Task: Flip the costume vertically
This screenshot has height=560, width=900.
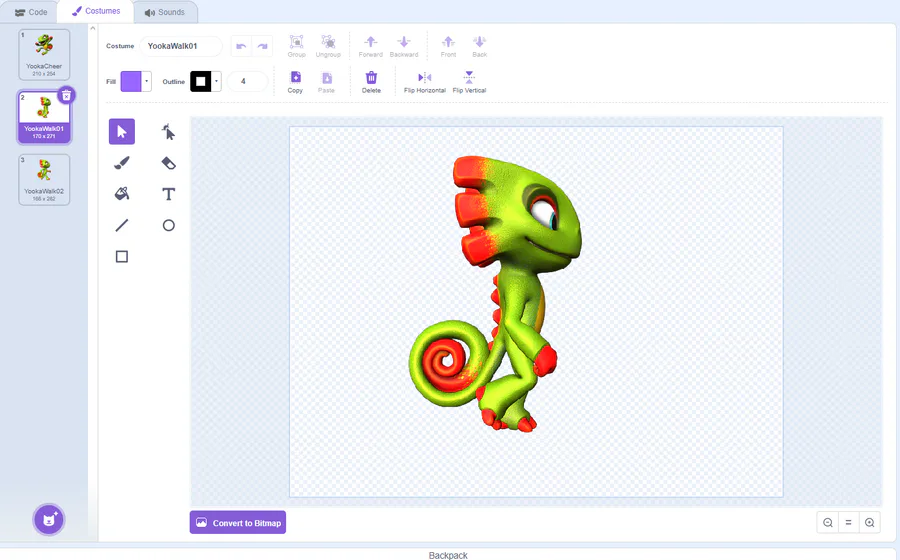Action: pyautogui.click(x=469, y=82)
